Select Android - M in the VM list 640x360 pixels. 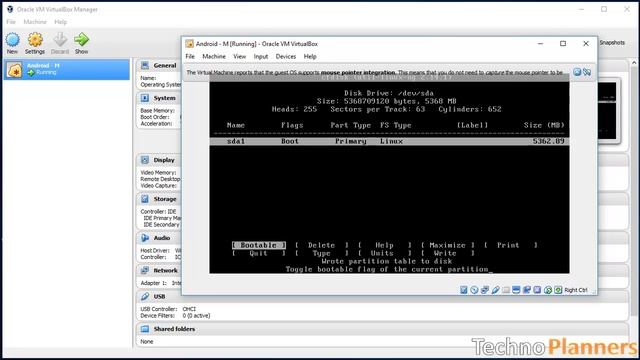pyautogui.click(x=67, y=69)
